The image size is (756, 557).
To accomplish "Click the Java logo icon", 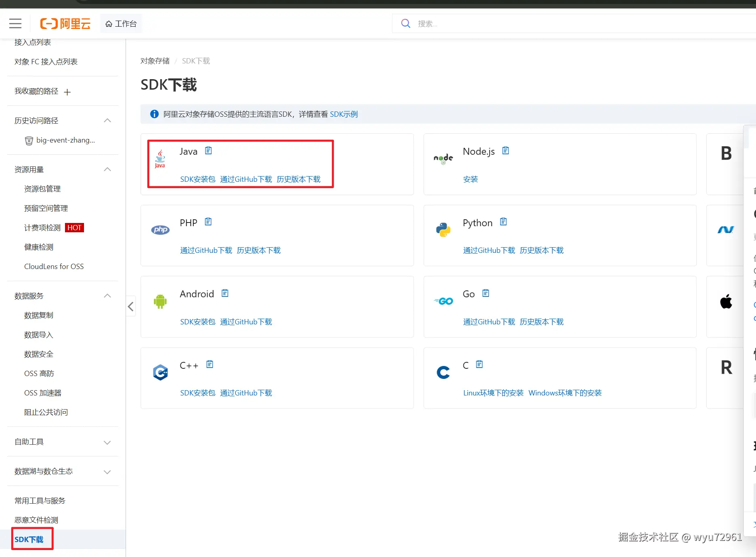I will tap(160, 159).
